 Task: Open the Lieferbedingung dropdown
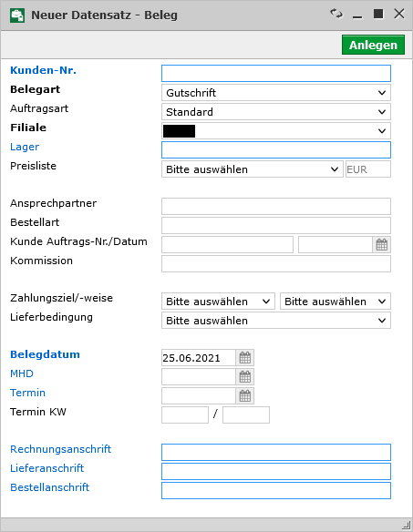[x=276, y=321]
